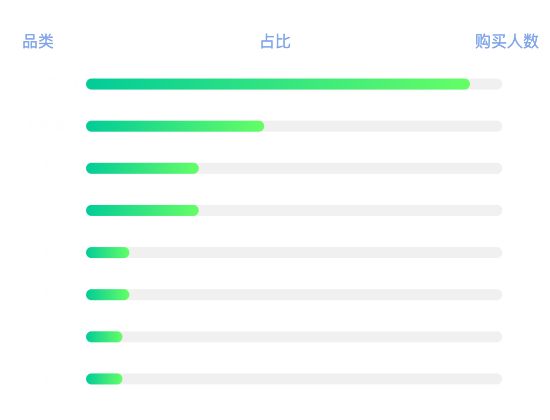The image size is (550, 420).
Task: Click the green fill of the third bar
Action: (x=142, y=168)
